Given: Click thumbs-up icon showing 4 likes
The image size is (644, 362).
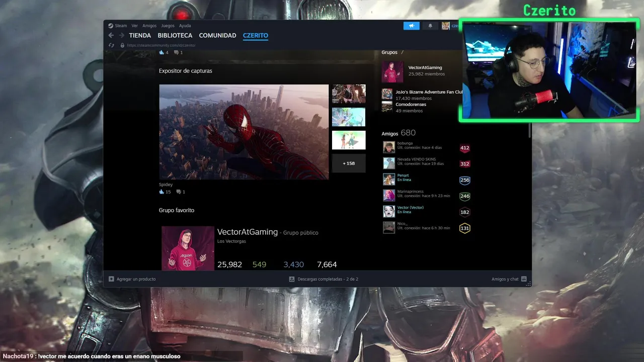Looking at the screenshot, I should pos(162,52).
